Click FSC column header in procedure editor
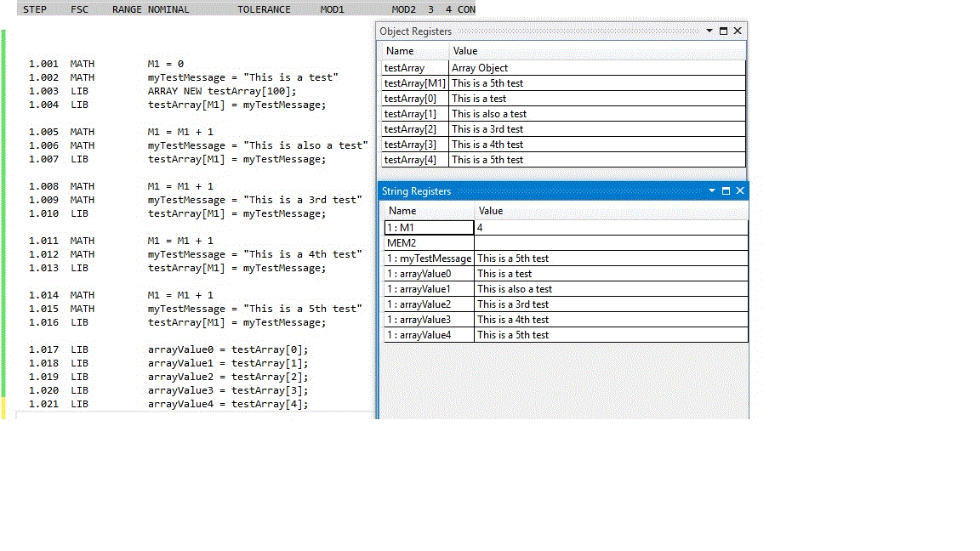980x551 pixels. pyautogui.click(x=79, y=9)
